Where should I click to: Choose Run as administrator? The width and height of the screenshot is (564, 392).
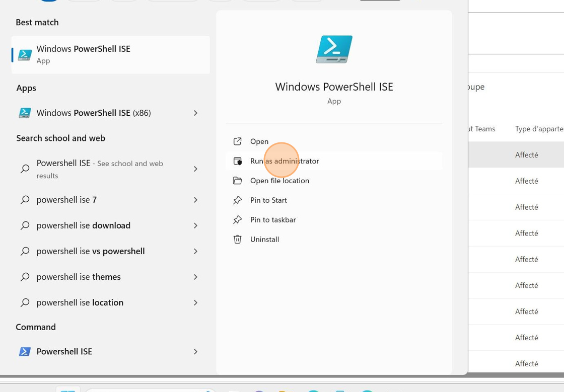click(334, 161)
